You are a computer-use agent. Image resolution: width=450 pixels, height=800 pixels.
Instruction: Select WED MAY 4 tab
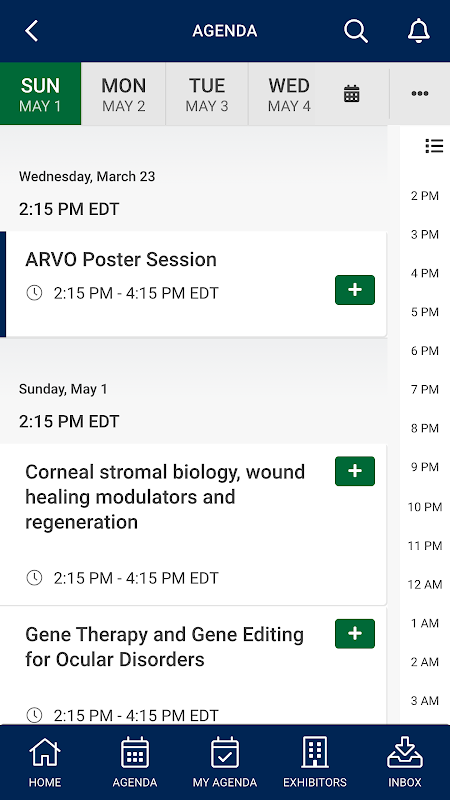[289, 94]
